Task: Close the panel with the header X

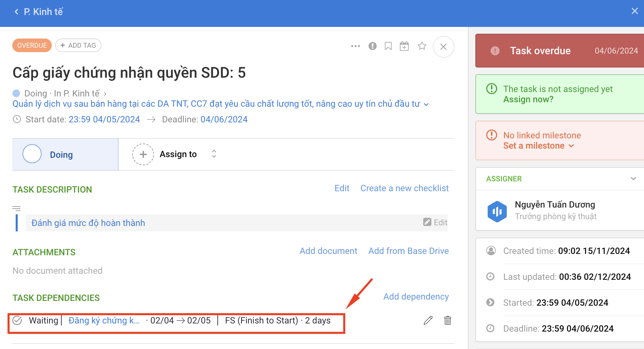Action: [x=634, y=11]
